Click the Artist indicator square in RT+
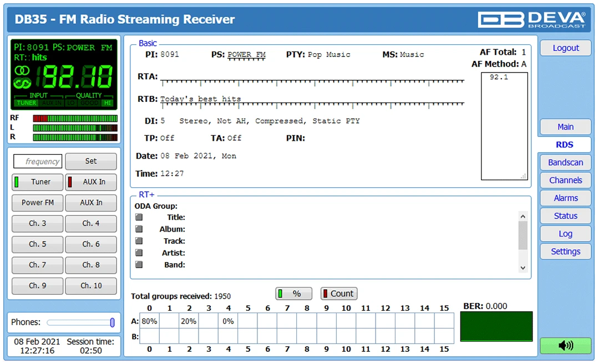This screenshot has height=364, width=598. click(x=139, y=253)
